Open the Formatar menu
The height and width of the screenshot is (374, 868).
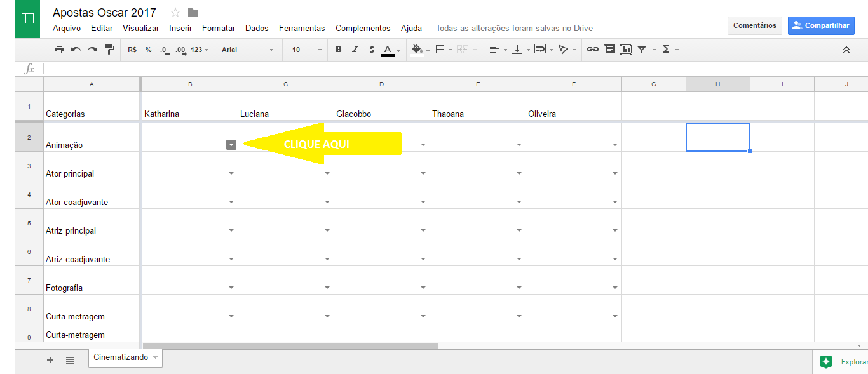219,28
